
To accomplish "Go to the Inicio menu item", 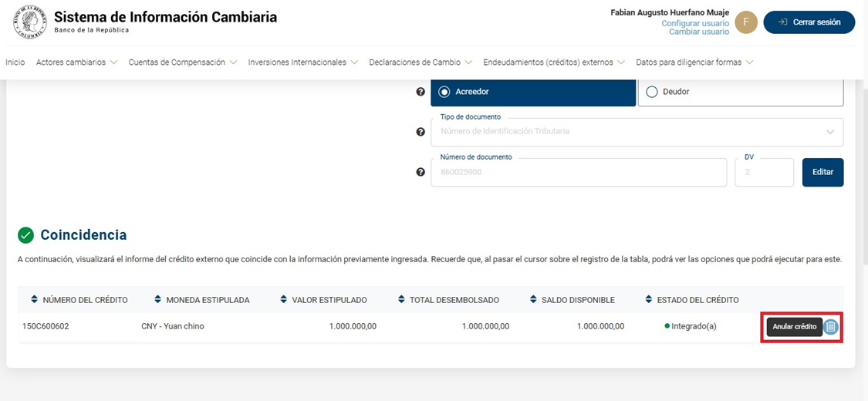I will click(x=15, y=62).
